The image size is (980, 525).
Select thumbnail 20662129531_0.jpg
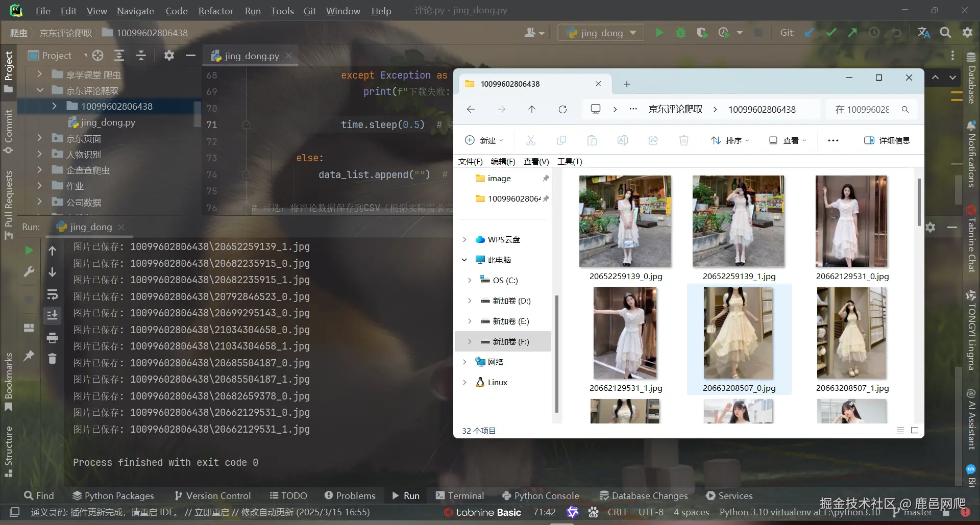coord(851,222)
